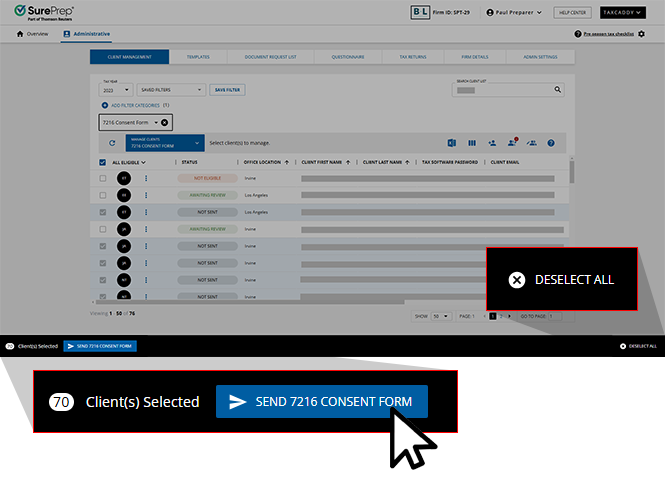The width and height of the screenshot is (665, 484).
Task: Click the refresh icon beside Manage Clients
Action: 112,143
